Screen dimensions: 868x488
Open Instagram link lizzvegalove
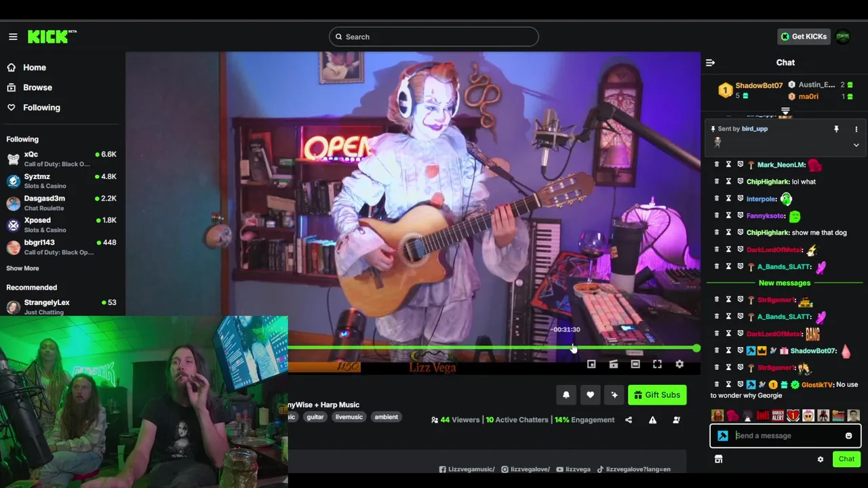[526, 469]
